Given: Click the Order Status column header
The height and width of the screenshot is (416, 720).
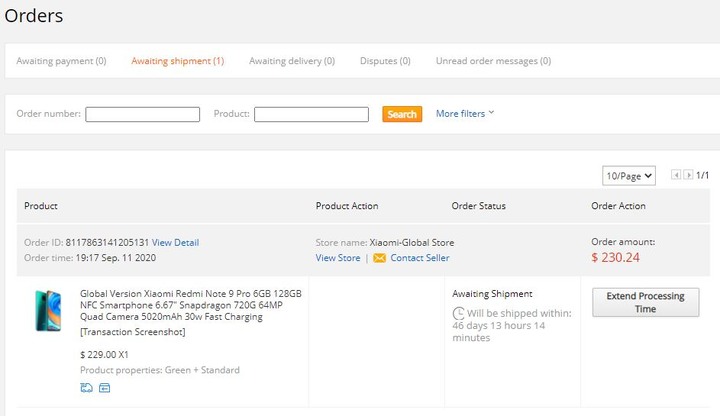Looking at the screenshot, I should (478, 206).
